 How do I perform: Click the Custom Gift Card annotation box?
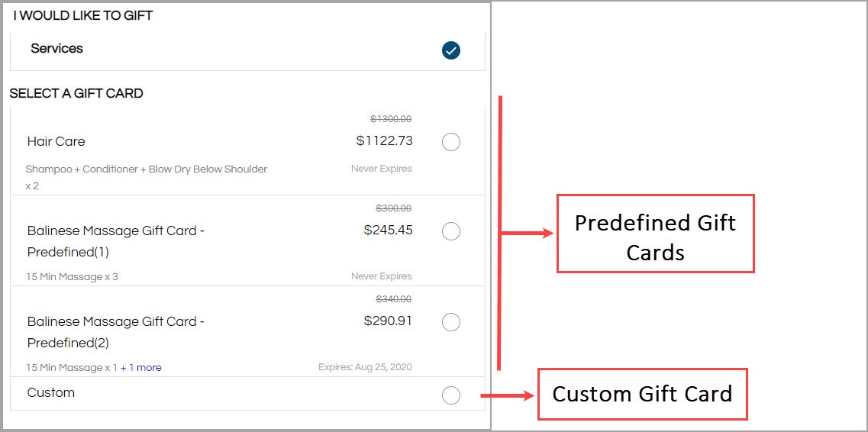click(643, 394)
